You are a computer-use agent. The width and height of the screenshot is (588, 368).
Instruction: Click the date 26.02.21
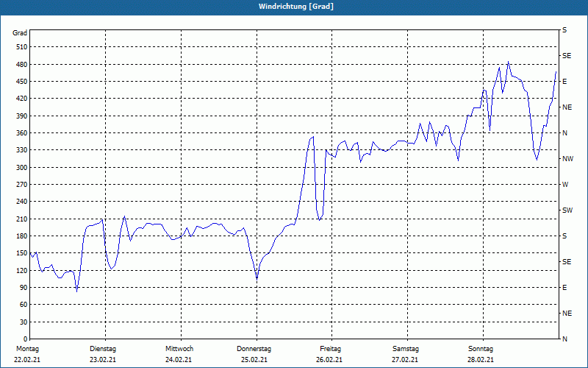[329, 360]
